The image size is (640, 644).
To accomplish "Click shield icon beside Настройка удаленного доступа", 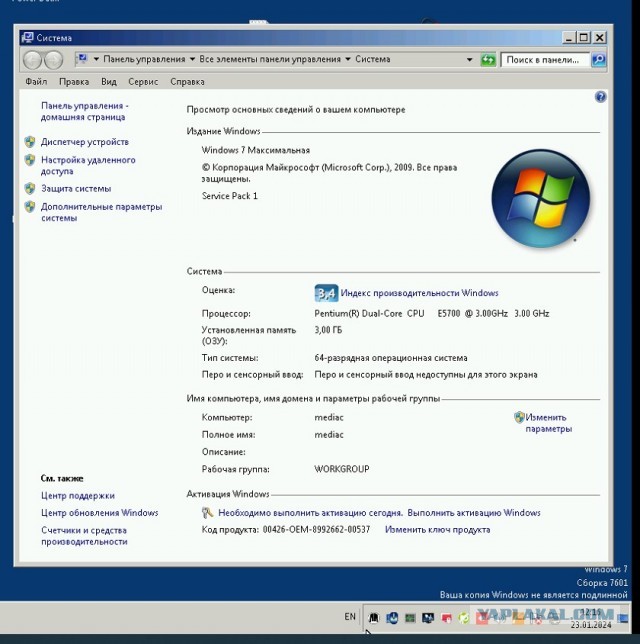I will coord(30,160).
